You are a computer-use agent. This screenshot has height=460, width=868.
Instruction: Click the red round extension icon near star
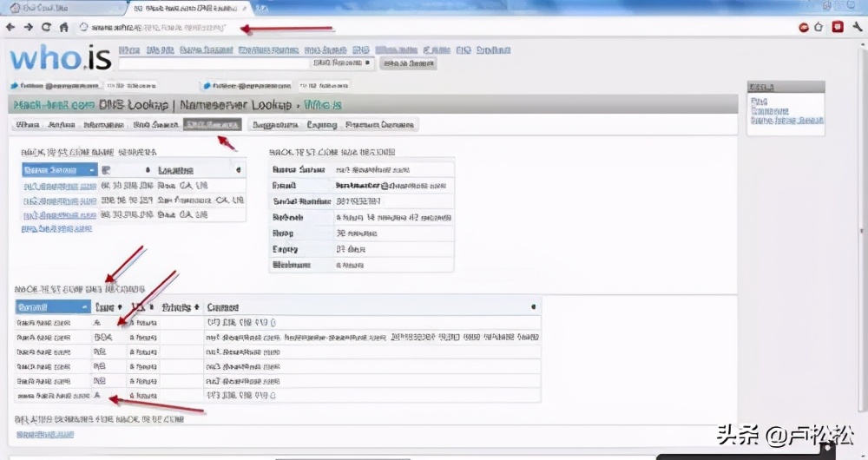pos(803,27)
